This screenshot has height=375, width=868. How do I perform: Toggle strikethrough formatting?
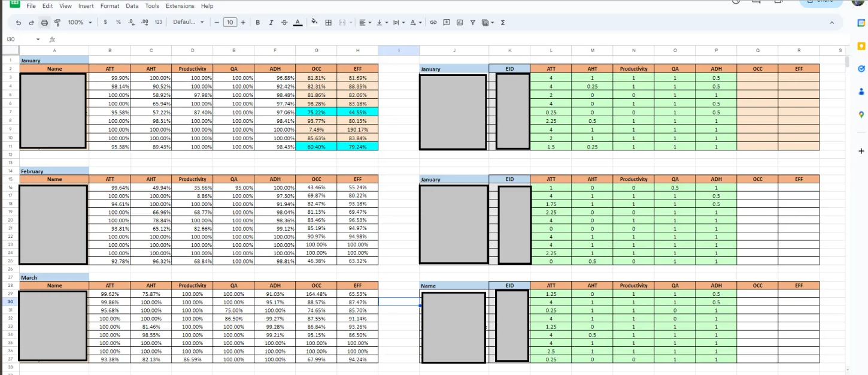click(x=284, y=22)
